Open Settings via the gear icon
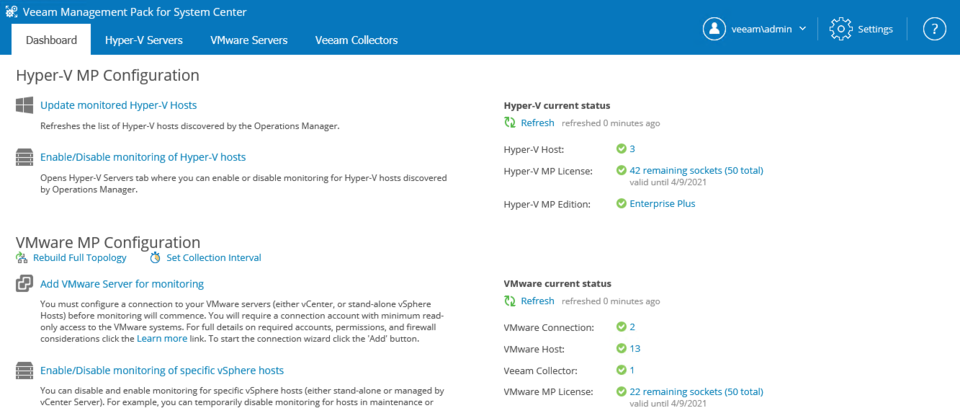This screenshot has height=408, width=960. pyautogui.click(x=841, y=29)
